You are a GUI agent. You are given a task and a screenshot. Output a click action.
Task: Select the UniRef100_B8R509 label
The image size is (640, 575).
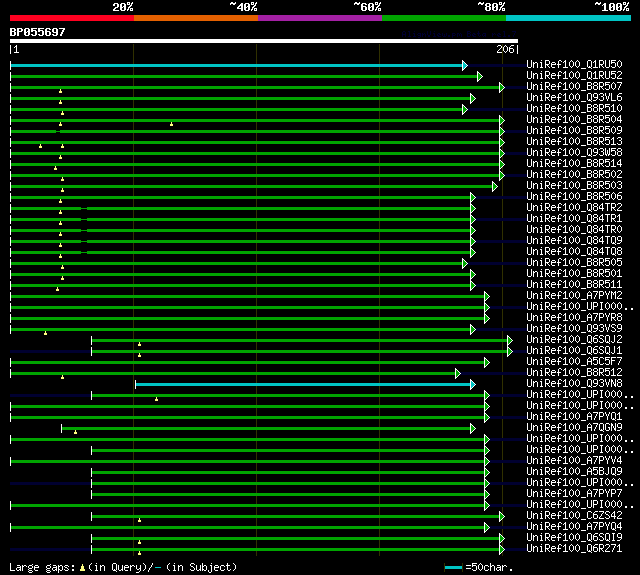574,131
